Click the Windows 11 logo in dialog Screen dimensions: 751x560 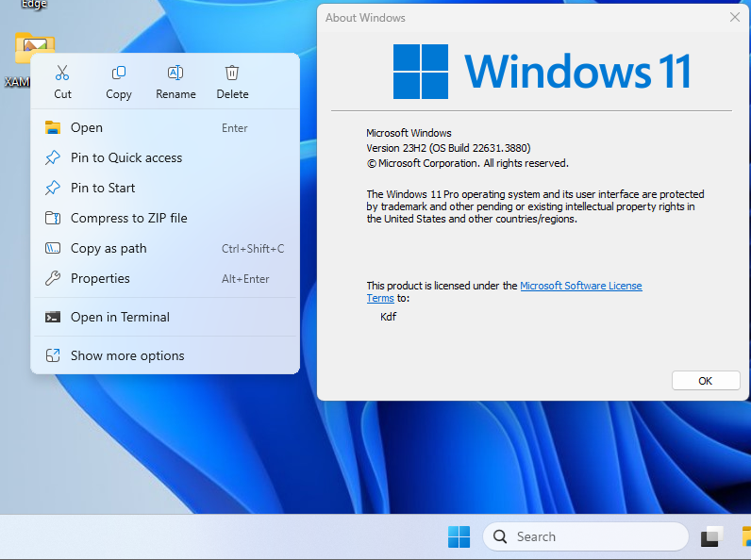point(542,72)
